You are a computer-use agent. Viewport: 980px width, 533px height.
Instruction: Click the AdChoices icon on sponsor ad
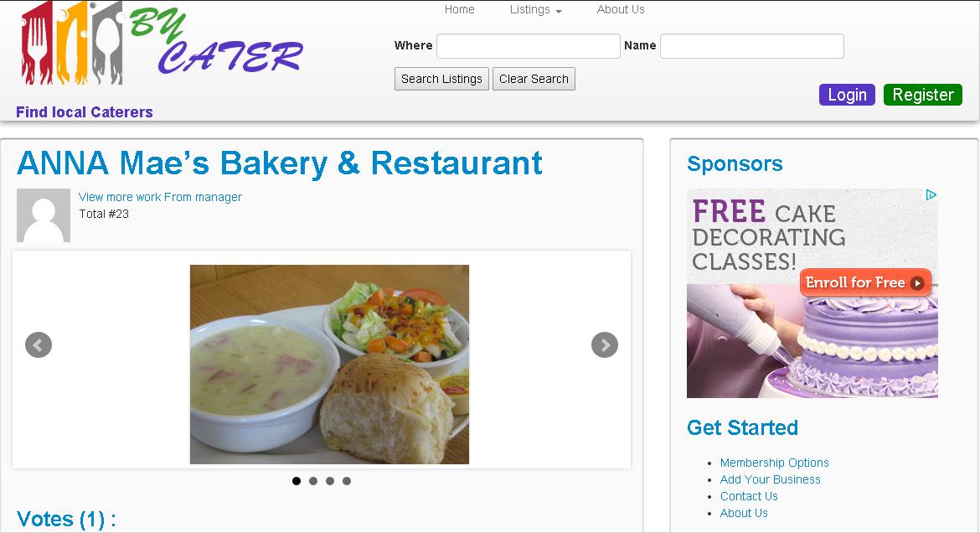pos(931,195)
